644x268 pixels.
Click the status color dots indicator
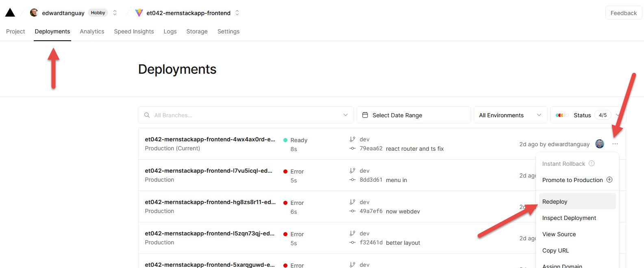562,115
